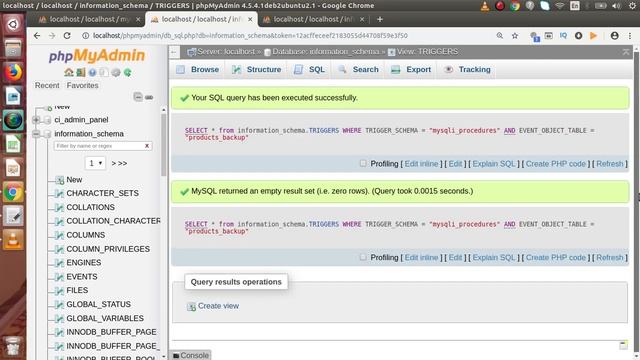The height and width of the screenshot is (360, 640).
Task: Click the Chrome address bar URL
Action: 250,36
